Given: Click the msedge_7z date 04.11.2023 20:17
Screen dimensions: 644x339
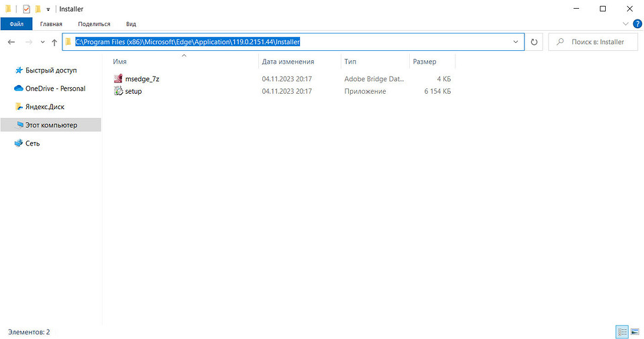Looking at the screenshot, I should tap(286, 79).
